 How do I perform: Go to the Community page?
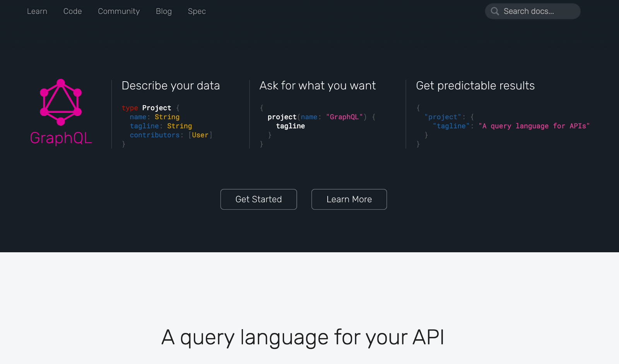coord(119,11)
